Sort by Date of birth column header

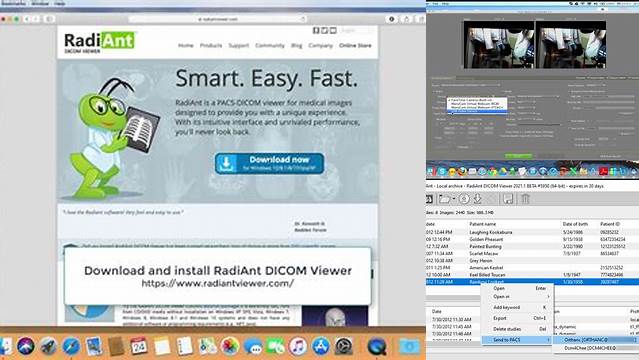[x=575, y=224]
